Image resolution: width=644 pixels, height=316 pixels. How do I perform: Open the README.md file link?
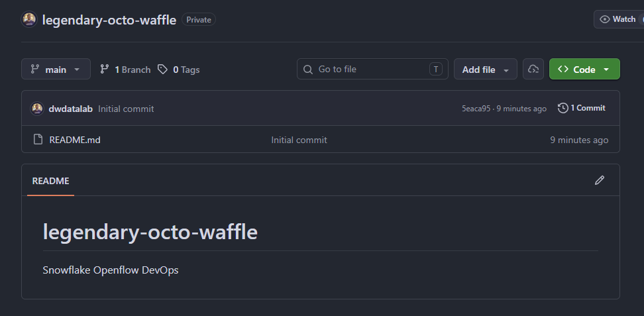[x=75, y=140]
